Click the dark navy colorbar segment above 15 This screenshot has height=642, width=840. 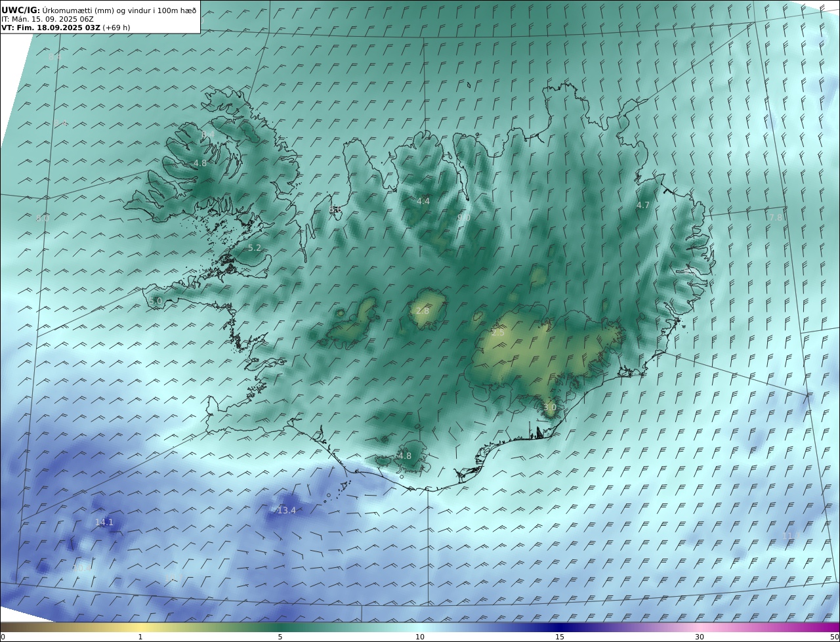point(560,627)
